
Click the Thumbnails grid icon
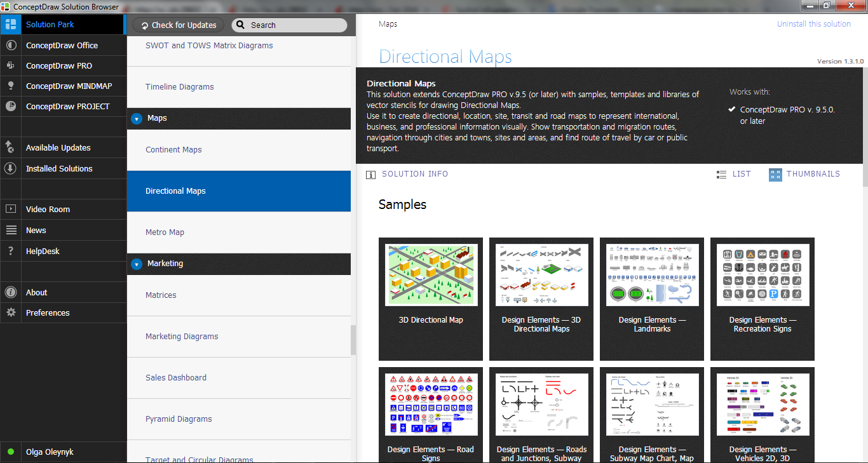[x=775, y=175]
